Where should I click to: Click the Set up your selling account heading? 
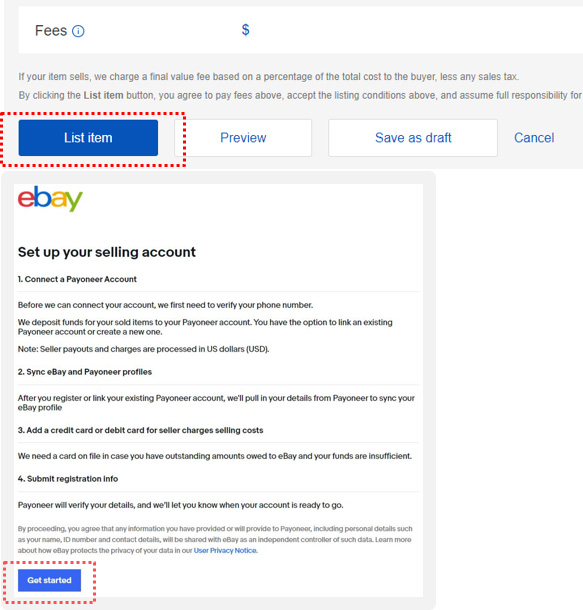107,252
